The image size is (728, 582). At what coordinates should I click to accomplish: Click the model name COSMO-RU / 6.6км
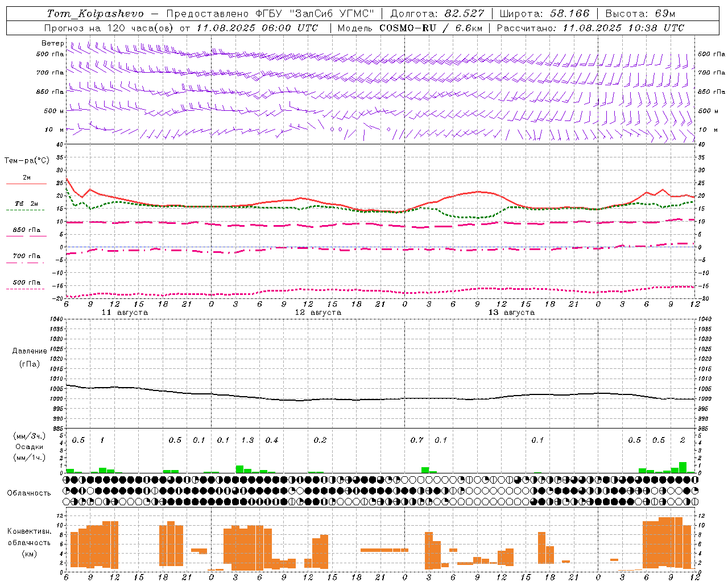click(x=430, y=28)
